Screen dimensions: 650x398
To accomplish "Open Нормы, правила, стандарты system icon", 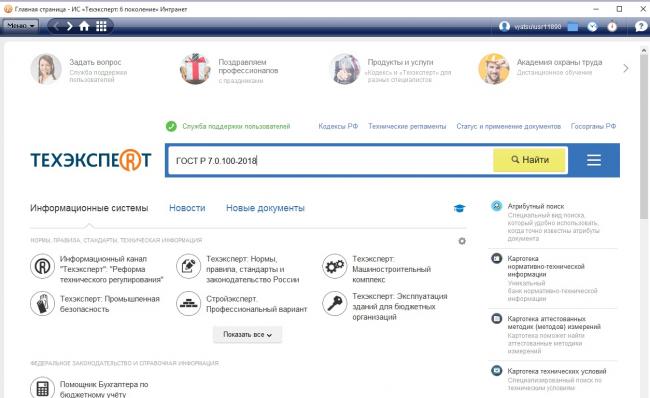I will coord(189,266).
